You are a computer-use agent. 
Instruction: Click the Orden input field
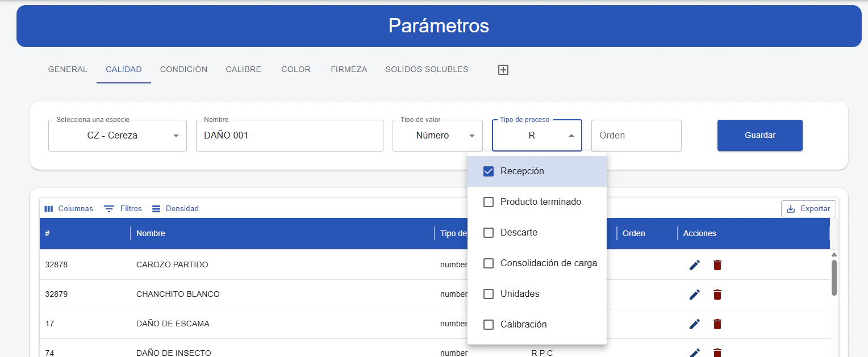click(636, 136)
